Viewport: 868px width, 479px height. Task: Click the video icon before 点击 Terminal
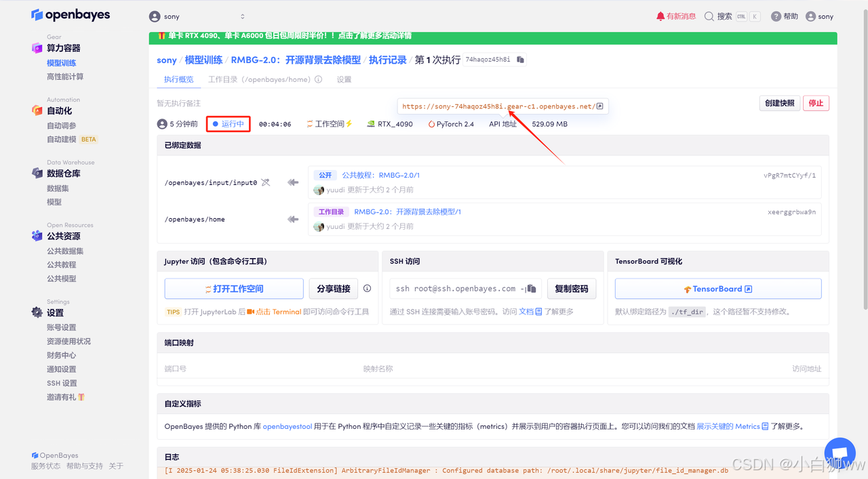(x=251, y=312)
